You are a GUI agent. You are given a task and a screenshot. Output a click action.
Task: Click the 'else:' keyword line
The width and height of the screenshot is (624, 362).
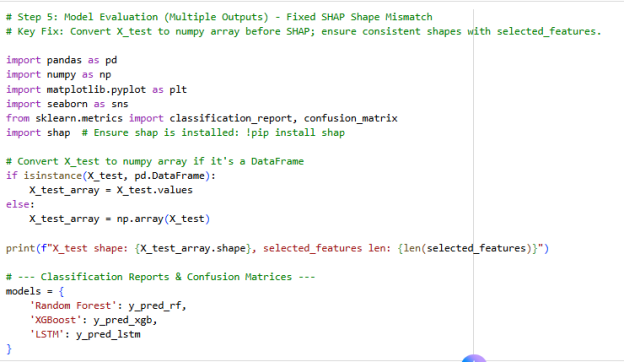coord(20,204)
